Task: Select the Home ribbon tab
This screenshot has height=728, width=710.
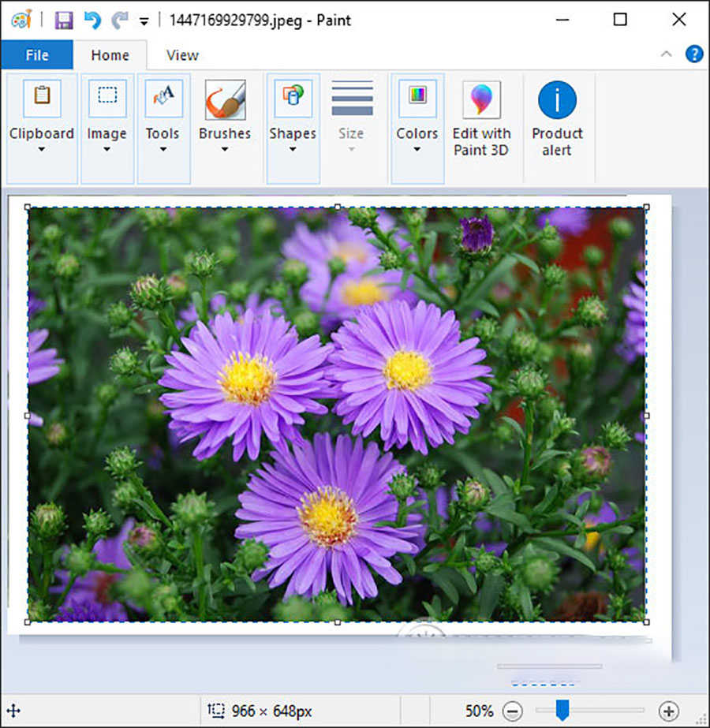Action: coord(110,55)
